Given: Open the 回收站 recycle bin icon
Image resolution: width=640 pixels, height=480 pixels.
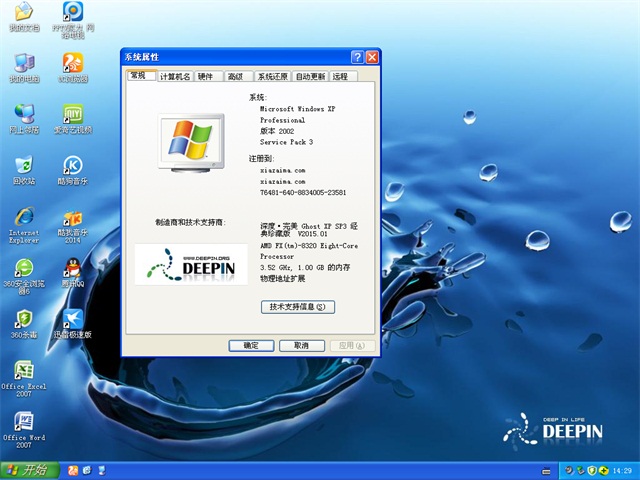Looking at the screenshot, I should point(24,166).
